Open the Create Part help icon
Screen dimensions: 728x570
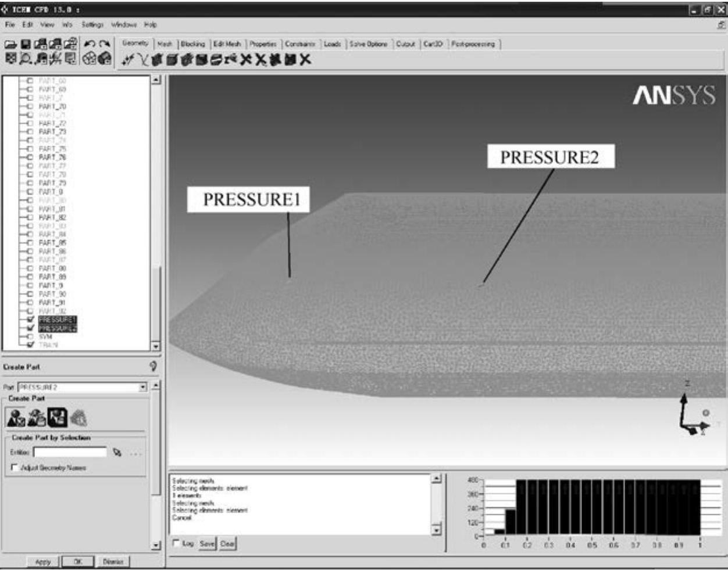(x=153, y=366)
